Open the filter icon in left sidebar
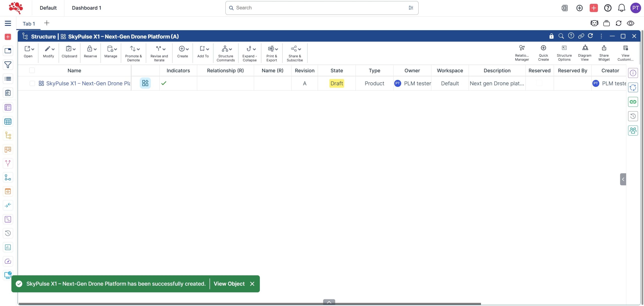644x306 pixels. pos(8,65)
